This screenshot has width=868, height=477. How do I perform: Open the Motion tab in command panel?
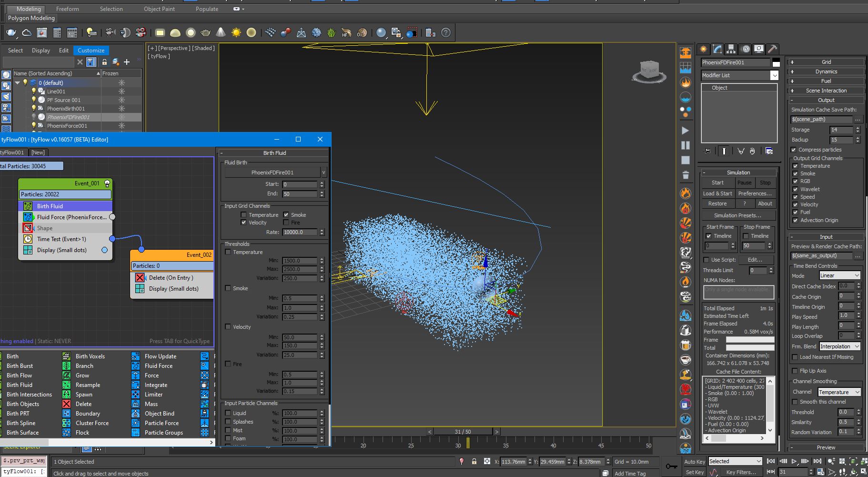point(745,49)
